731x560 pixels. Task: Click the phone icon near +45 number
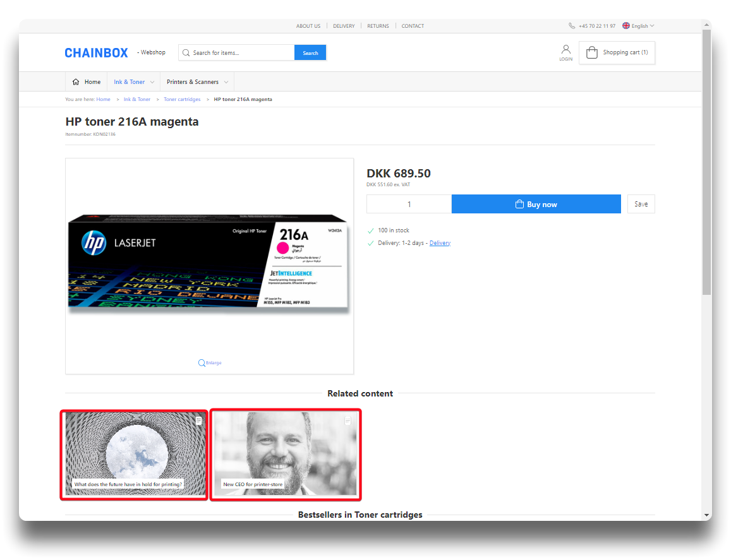(x=572, y=26)
